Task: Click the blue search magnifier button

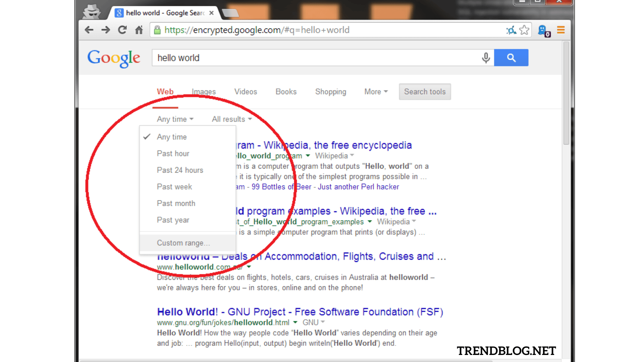Action: click(511, 58)
